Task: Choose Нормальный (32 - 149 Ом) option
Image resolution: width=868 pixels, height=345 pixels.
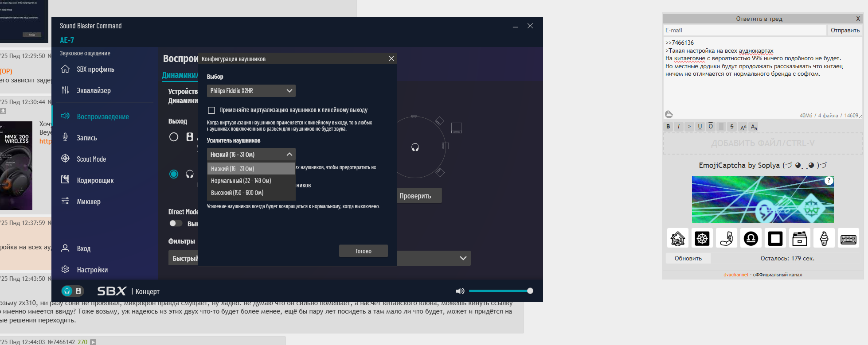Action: [x=251, y=181]
